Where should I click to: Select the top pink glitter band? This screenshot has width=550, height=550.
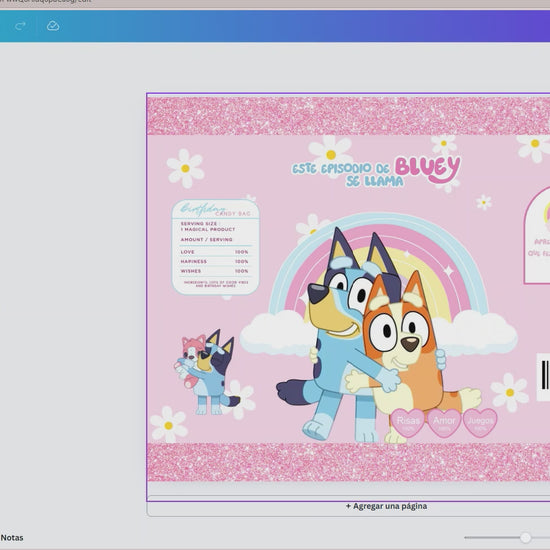point(348,116)
